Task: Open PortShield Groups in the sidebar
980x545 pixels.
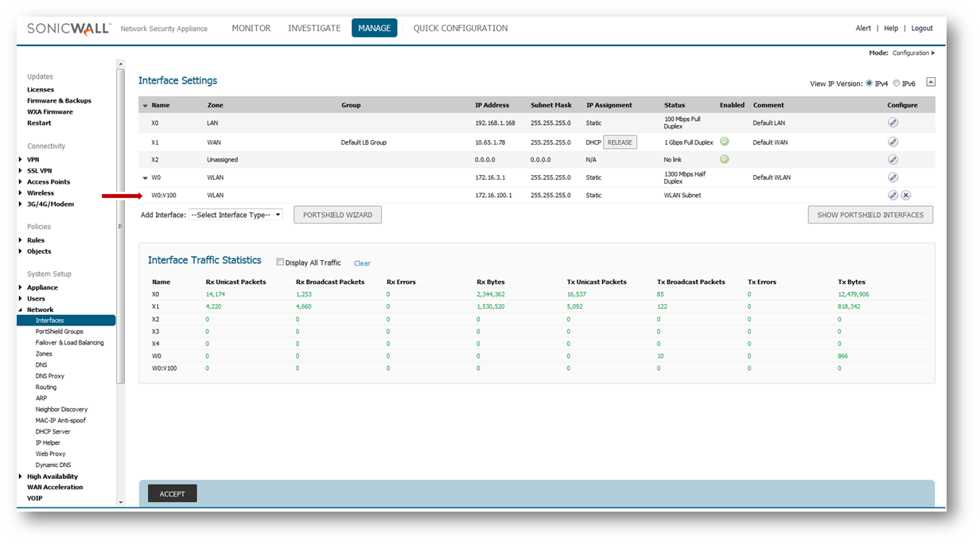Action: coord(59,332)
